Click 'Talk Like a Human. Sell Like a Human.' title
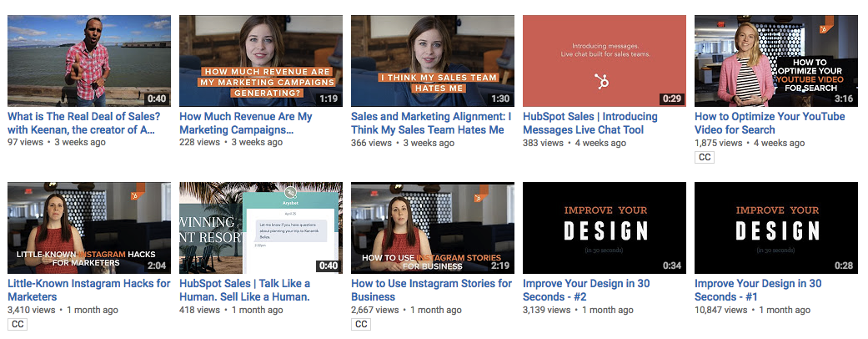 coord(244,291)
